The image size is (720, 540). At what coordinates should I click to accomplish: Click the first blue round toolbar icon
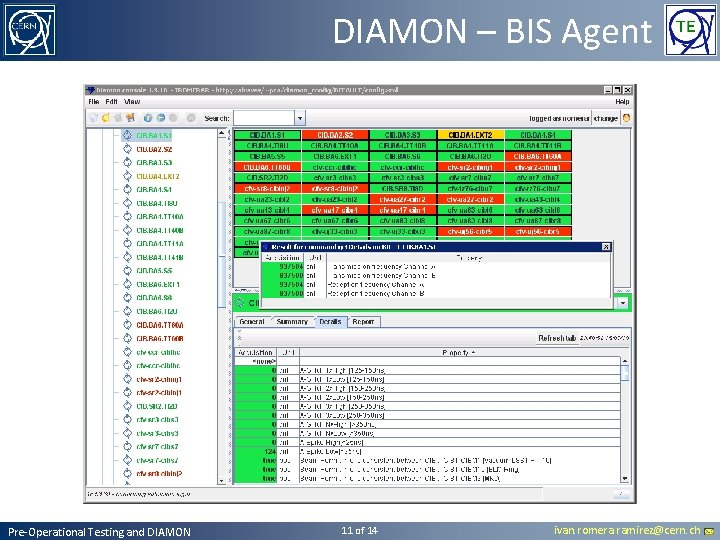click(148, 118)
